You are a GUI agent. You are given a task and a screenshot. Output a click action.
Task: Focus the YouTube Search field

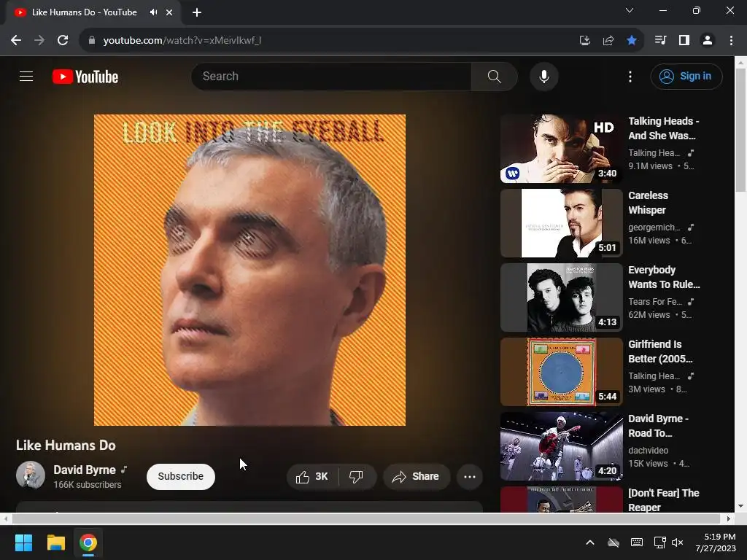tap(332, 76)
